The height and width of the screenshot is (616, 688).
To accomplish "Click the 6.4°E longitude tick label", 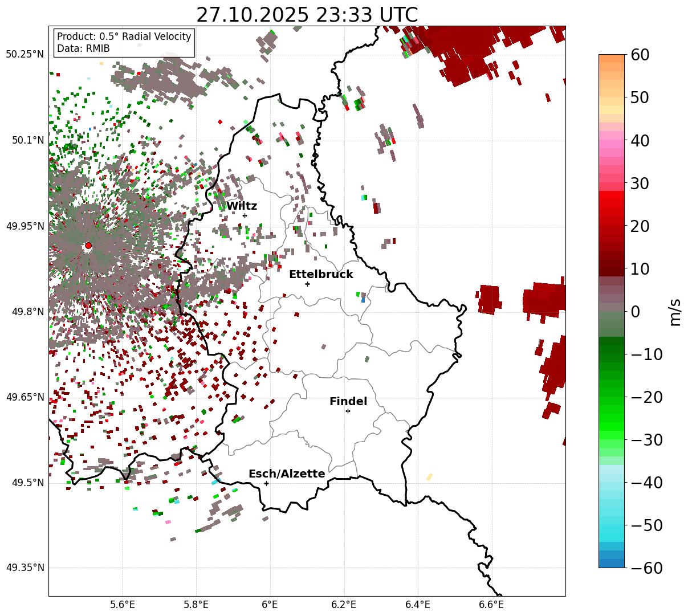I will [417, 604].
